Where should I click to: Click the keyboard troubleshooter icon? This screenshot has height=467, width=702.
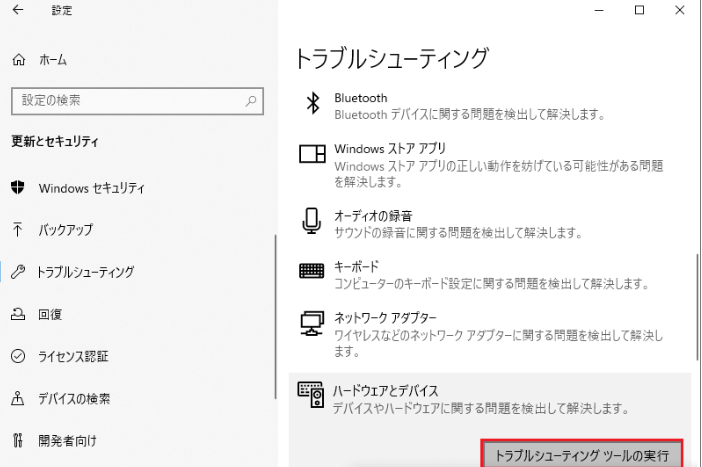click(x=312, y=271)
